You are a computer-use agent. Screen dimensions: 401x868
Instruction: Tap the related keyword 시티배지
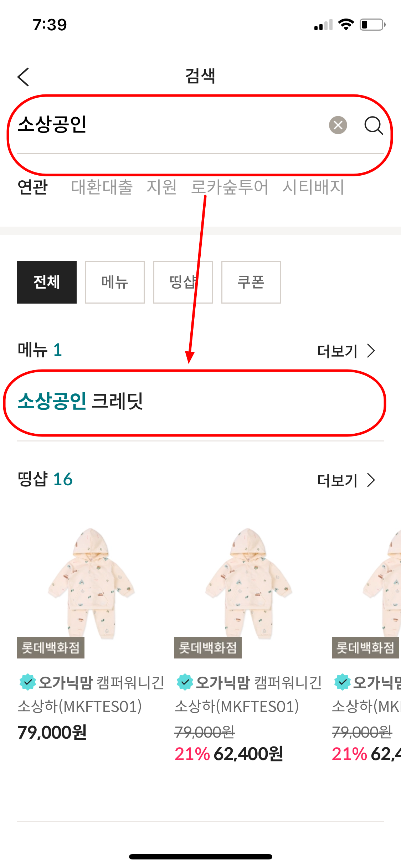point(313,187)
